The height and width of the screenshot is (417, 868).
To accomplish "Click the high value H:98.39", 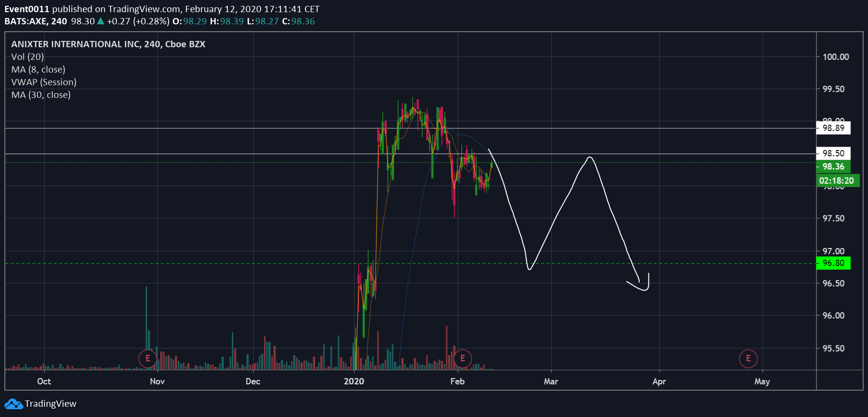I will 226,21.
